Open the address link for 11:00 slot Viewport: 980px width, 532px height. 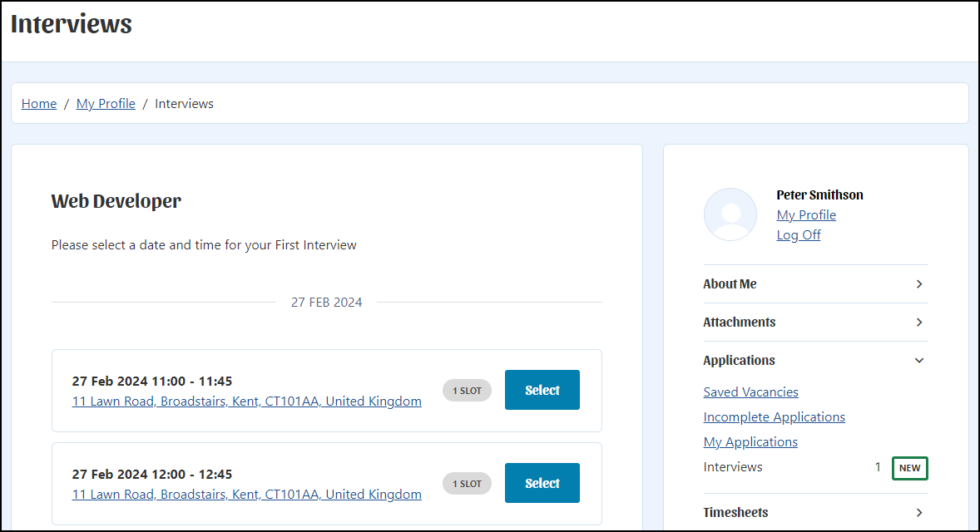247,401
